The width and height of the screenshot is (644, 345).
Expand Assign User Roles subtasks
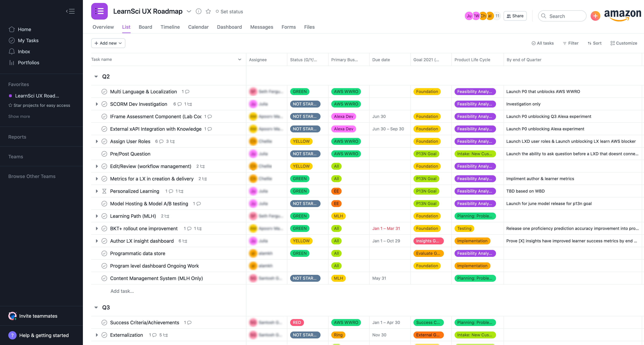click(97, 141)
